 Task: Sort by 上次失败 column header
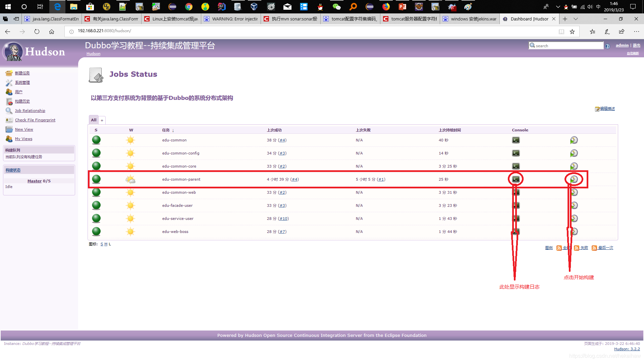(x=363, y=130)
